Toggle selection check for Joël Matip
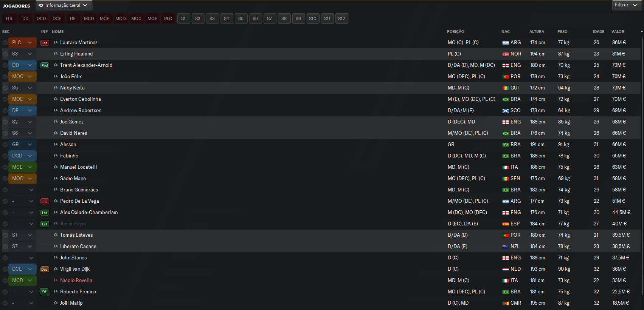The width and height of the screenshot is (644, 310). tap(5, 303)
